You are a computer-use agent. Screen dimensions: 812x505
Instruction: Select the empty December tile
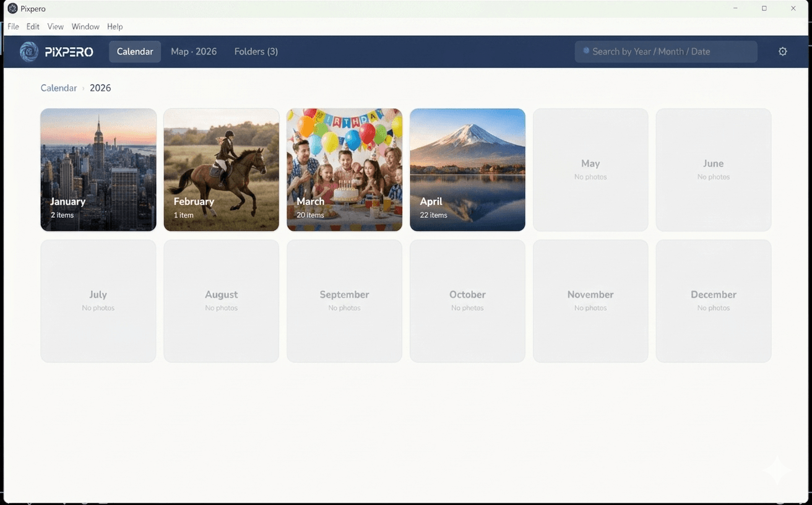point(714,301)
